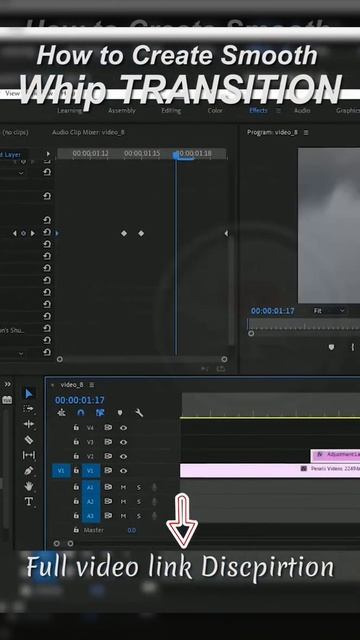This screenshot has height=640, width=360.
Task: Hide track V4 output eye
Action: click(x=123, y=428)
